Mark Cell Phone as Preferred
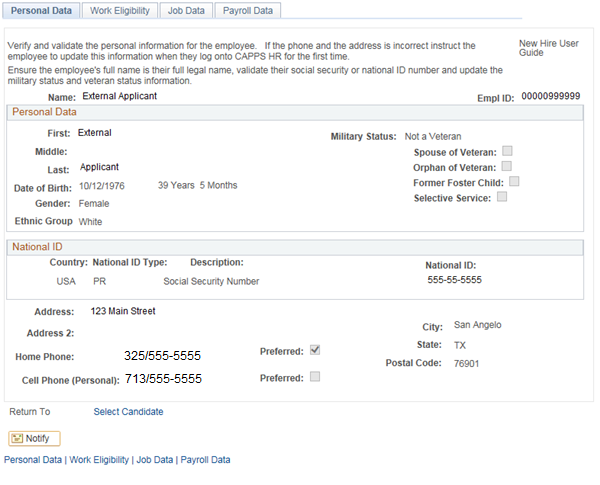This screenshot has width=600, height=485. pos(315,377)
